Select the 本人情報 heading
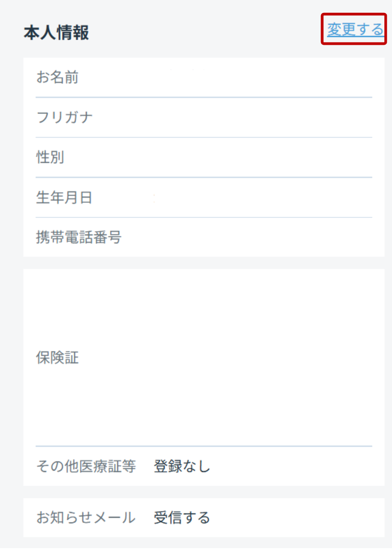The image size is (392, 552). (56, 33)
